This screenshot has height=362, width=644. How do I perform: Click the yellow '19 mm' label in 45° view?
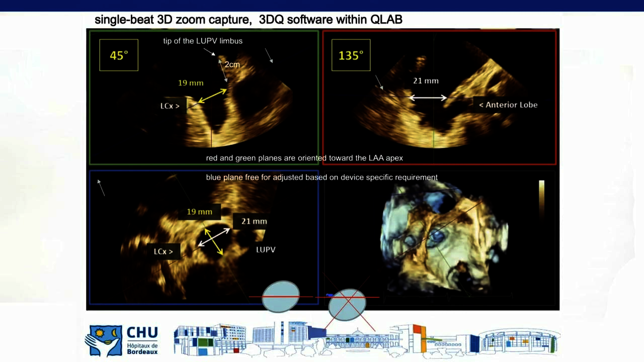191,82
